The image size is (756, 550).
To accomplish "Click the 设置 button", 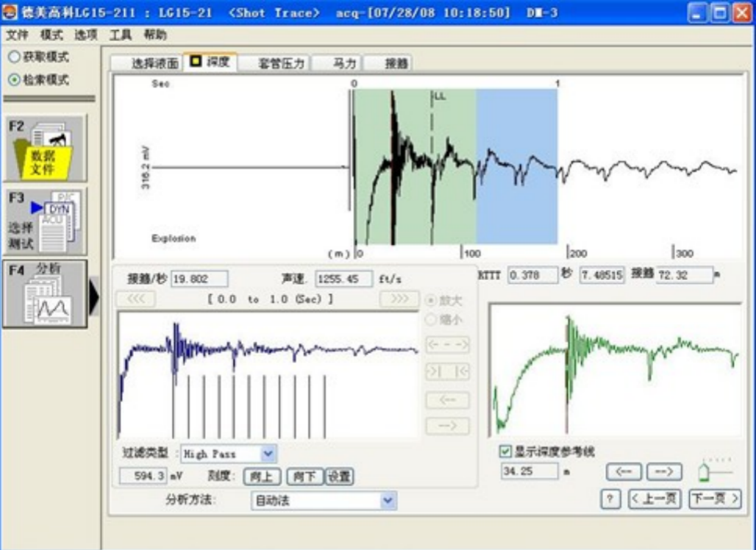I will (339, 476).
